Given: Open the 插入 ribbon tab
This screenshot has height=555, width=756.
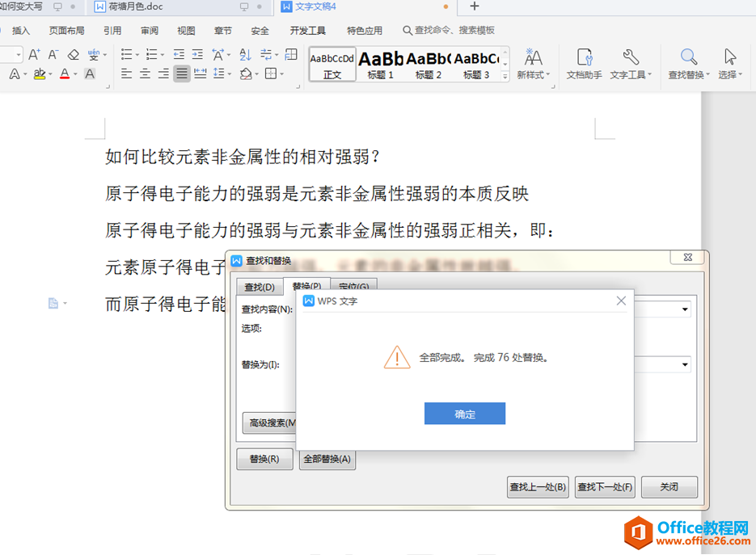Looking at the screenshot, I should (x=21, y=31).
